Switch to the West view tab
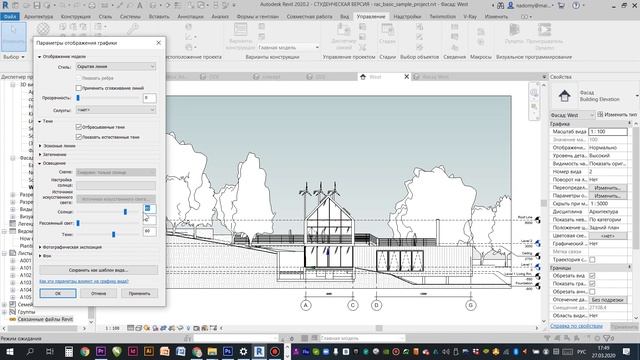This screenshot has height=360, width=640. coord(375,77)
